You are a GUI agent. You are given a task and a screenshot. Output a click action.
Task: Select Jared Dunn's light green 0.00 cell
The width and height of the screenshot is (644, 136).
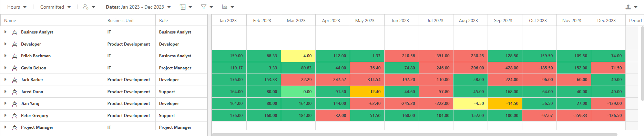[x=298, y=92]
